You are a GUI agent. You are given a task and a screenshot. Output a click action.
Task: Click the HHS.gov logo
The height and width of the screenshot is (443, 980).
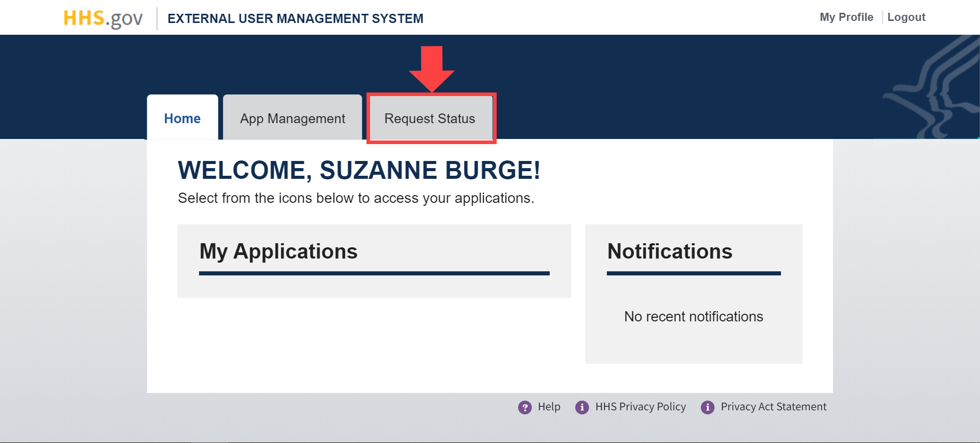click(x=103, y=18)
